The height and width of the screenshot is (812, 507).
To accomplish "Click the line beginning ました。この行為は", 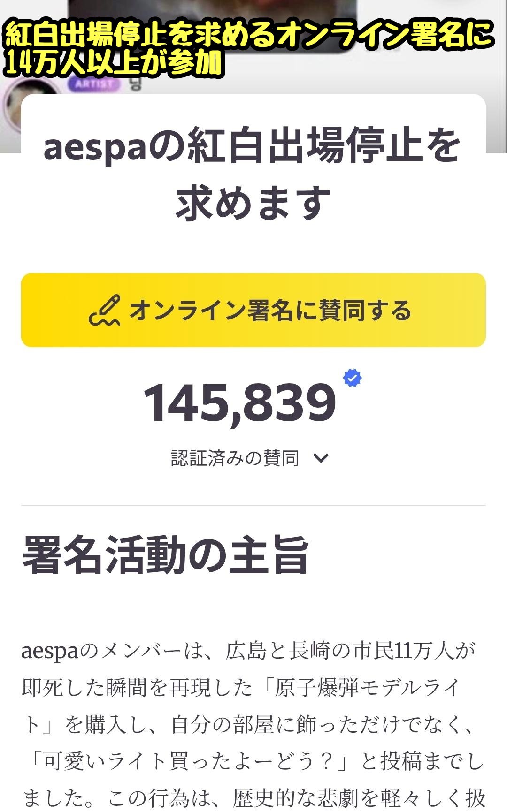I will 253,797.
